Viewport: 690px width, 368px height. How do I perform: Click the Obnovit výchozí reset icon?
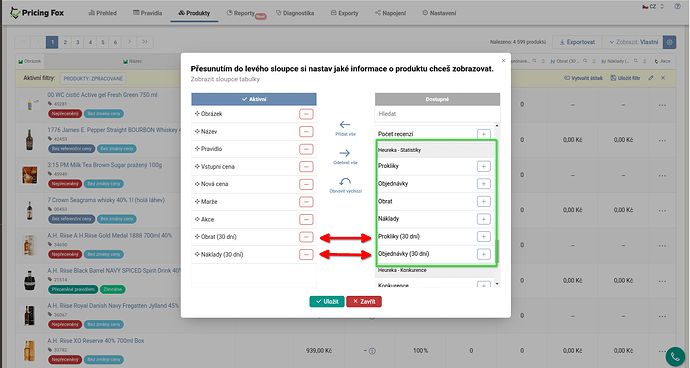pyautogui.click(x=345, y=181)
